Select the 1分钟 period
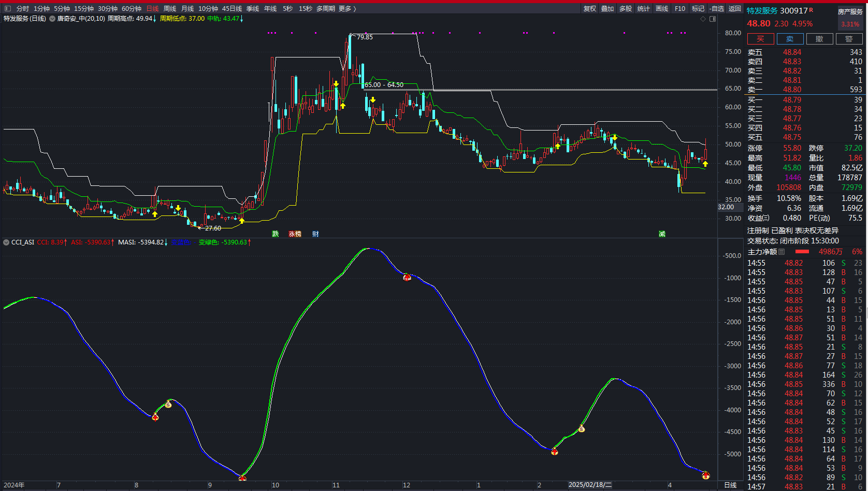The image size is (868, 491). [x=42, y=8]
